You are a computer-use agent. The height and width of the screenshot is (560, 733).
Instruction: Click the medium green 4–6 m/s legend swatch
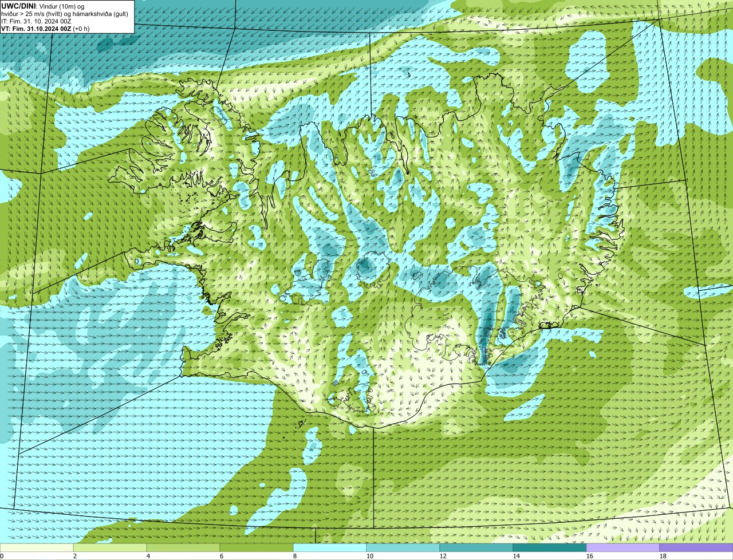tap(183, 547)
